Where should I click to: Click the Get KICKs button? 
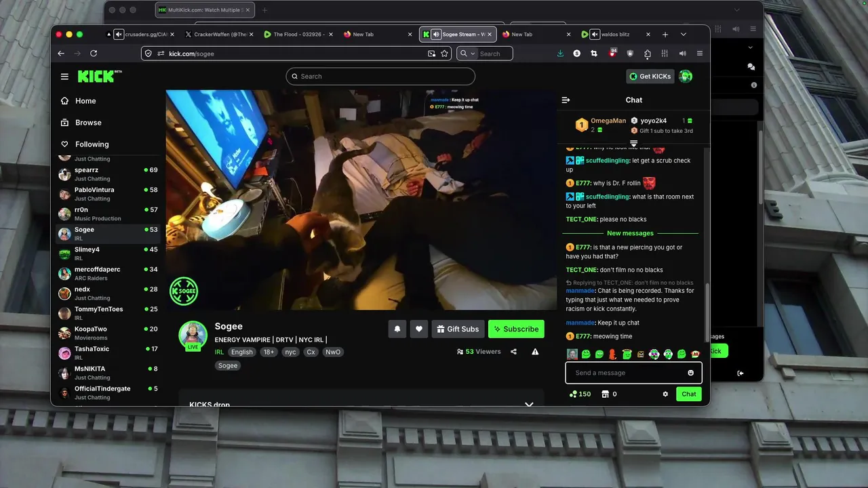[x=650, y=77]
